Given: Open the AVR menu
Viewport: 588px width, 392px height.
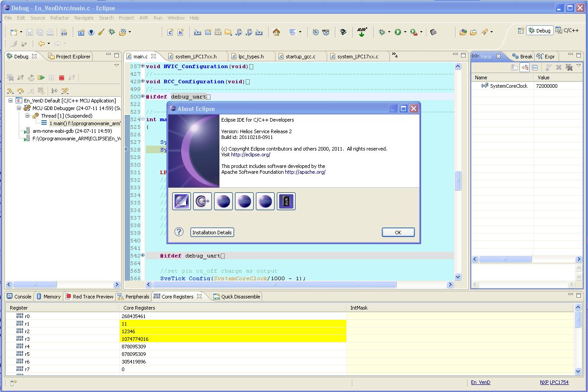Looking at the screenshot, I should tap(144, 18).
